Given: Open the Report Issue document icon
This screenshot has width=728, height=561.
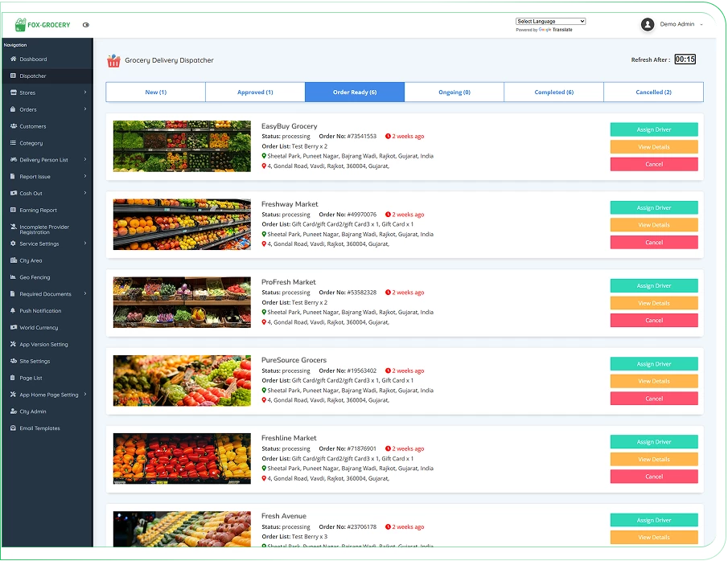Looking at the screenshot, I should pos(13,176).
